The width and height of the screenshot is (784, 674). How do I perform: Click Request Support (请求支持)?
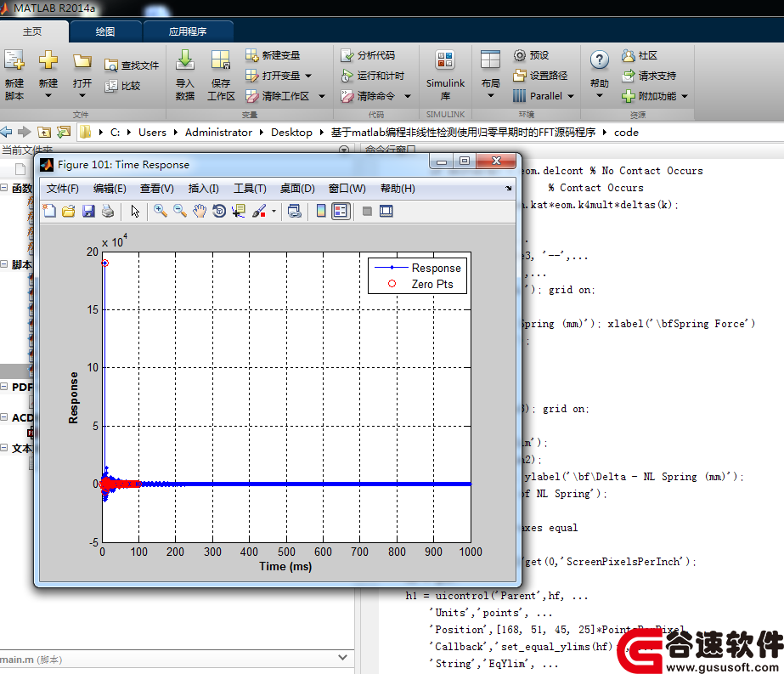[650, 76]
